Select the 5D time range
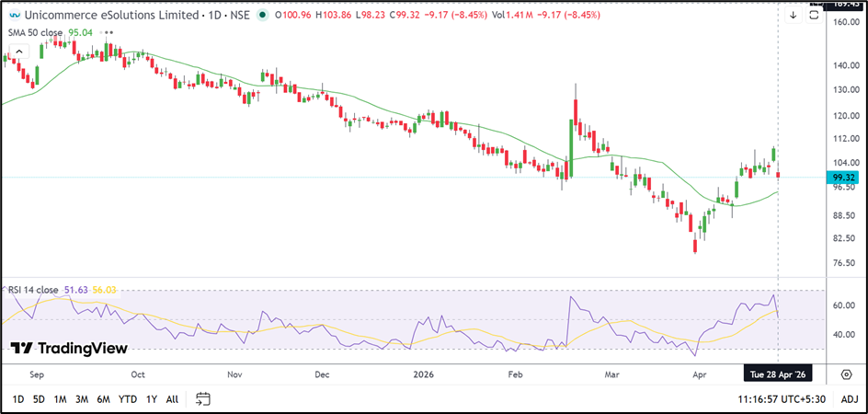 [x=39, y=398]
